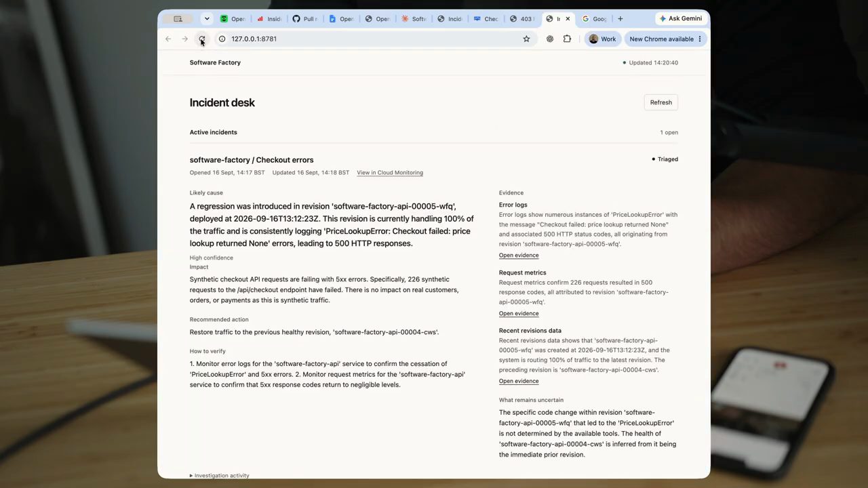Switch to the Google tab
This screenshot has width=868, height=488.
tap(594, 19)
